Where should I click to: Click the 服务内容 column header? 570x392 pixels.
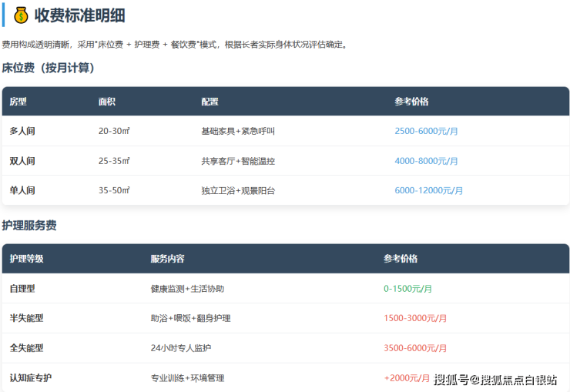point(168,258)
